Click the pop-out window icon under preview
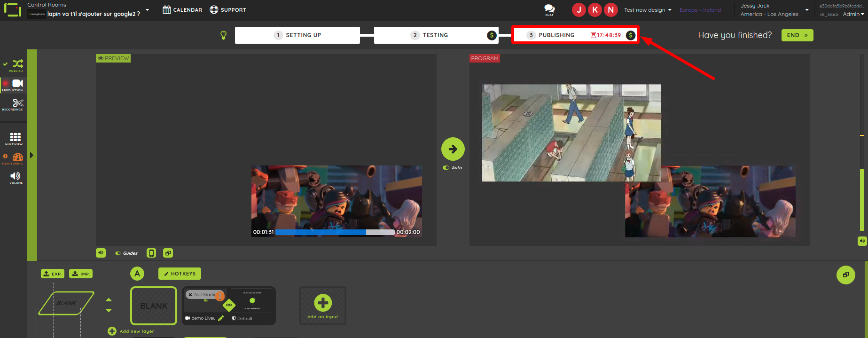Screen dimensions: 868x338 click(168, 253)
